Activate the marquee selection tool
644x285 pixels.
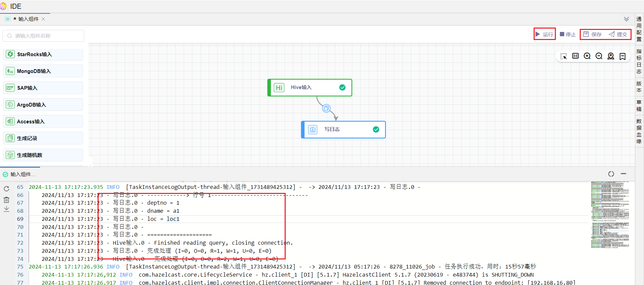pyautogui.click(x=564, y=56)
